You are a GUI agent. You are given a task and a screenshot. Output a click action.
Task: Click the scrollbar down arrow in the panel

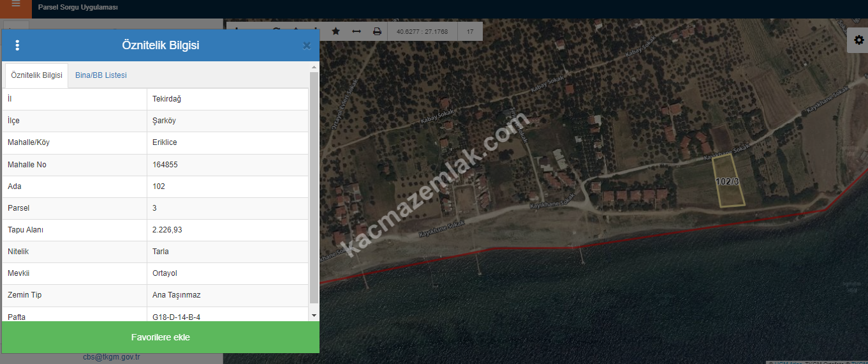[314, 315]
